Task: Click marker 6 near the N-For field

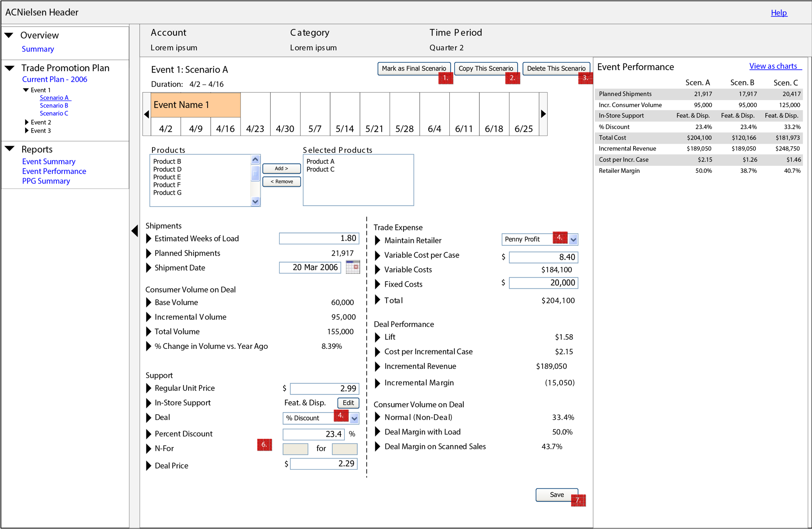Action: [264, 444]
